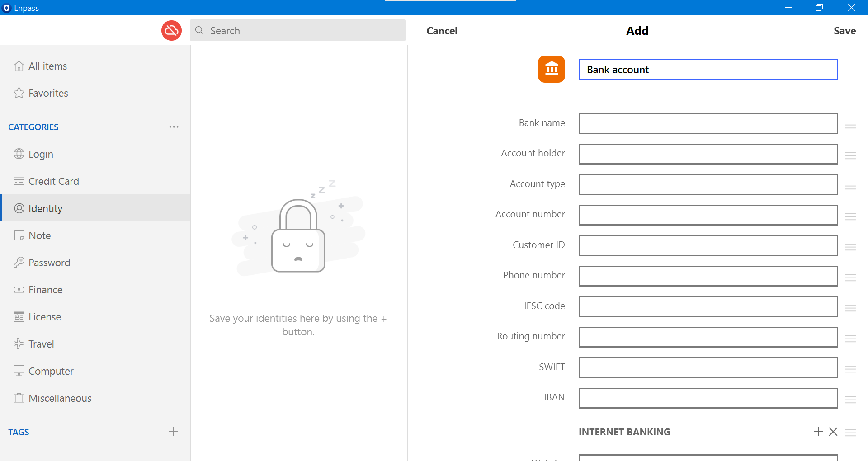This screenshot has width=868, height=461.
Task: Select the Login category
Action: pyautogui.click(x=40, y=154)
